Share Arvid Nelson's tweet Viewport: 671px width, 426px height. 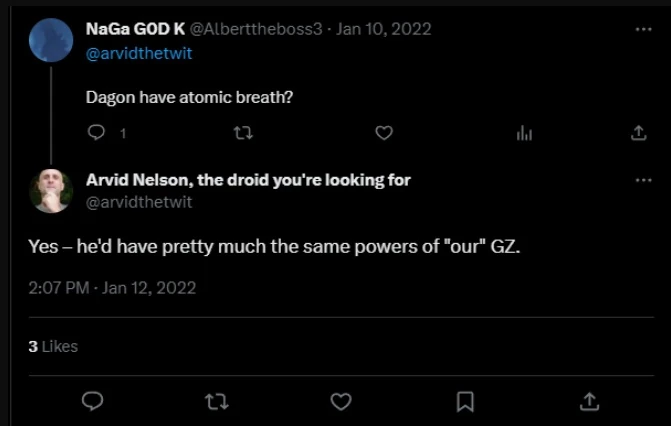(590, 400)
